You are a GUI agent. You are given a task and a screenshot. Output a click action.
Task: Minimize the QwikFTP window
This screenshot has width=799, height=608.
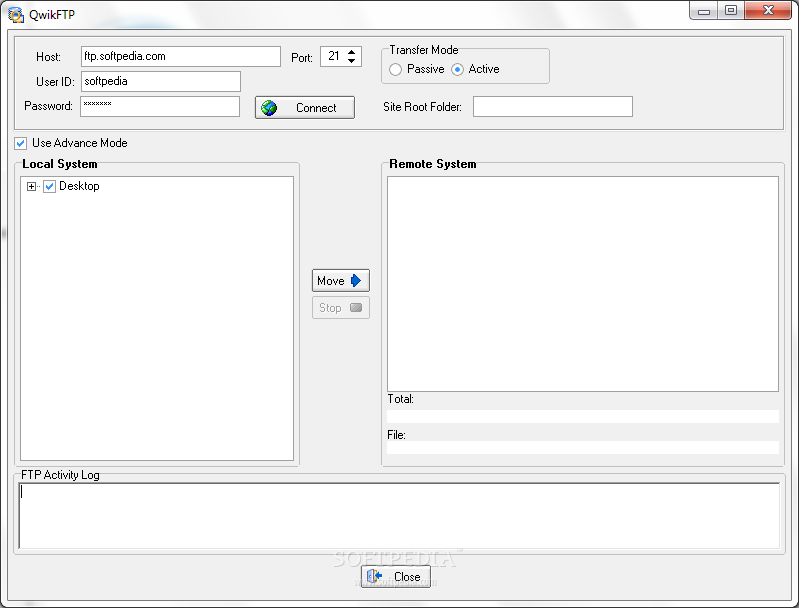point(704,10)
